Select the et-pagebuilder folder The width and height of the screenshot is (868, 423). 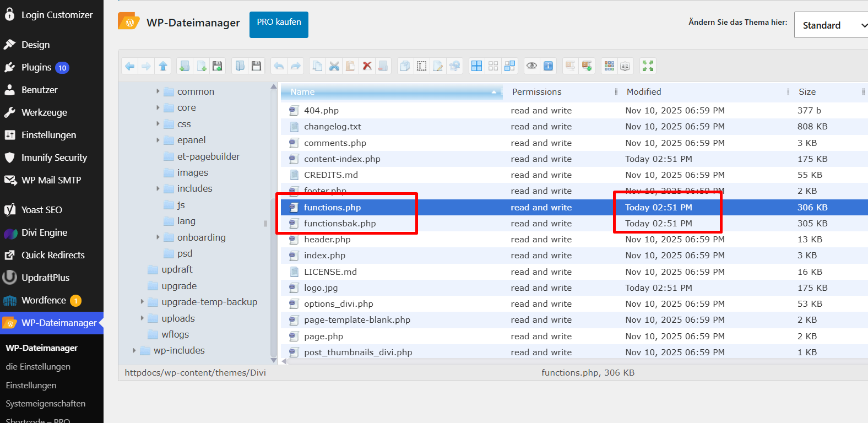point(208,156)
